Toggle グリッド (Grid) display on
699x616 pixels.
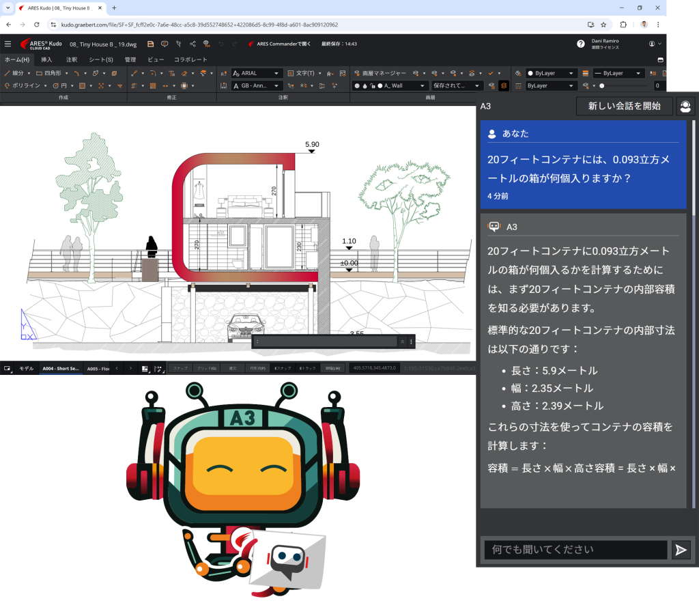205,368
